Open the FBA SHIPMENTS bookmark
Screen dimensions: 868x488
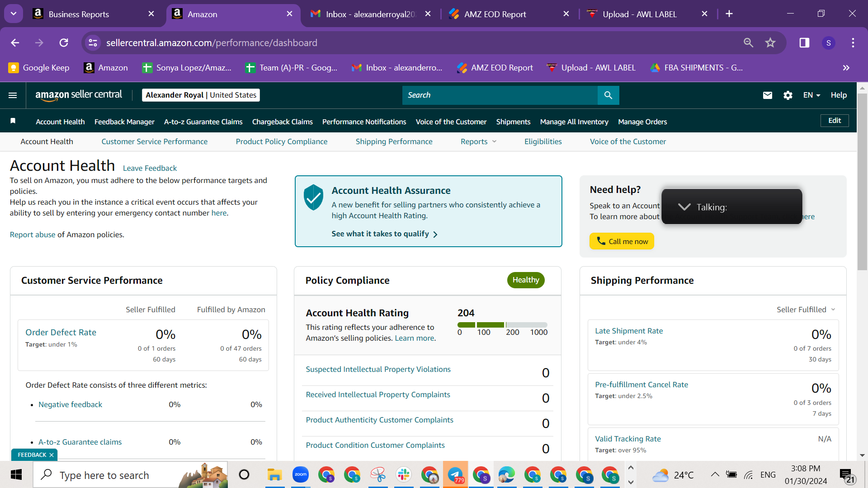pyautogui.click(x=696, y=68)
